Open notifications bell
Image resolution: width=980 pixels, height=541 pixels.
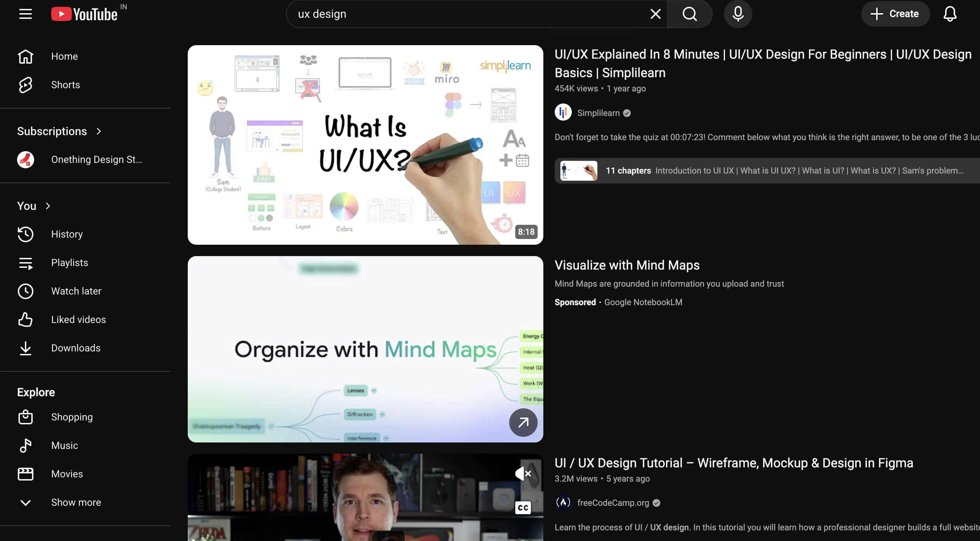tap(950, 14)
